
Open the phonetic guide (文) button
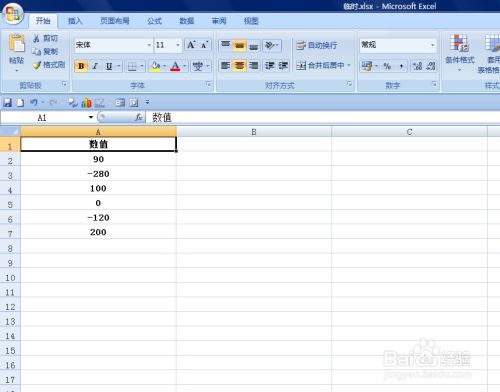pyautogui.click(x=198, y=66)
